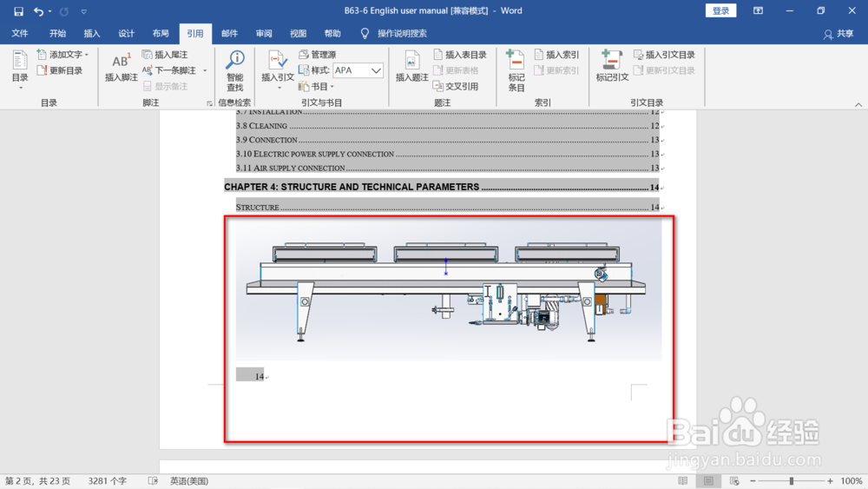Viewport: 868px width, 489px height.
Task: Open the 样式 APA style combo box
Action: tap(358, 70)
